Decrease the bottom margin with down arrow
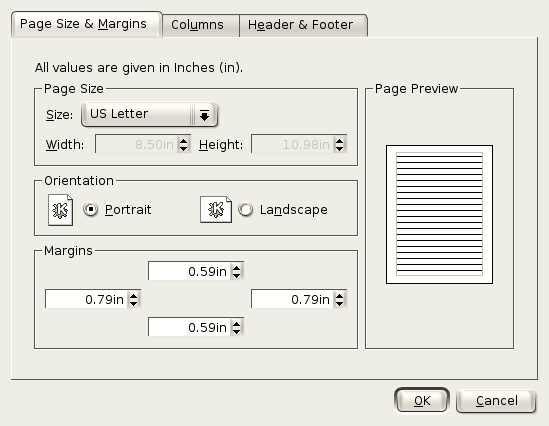This screenshot has height=426, width=549. click(237, 331)
